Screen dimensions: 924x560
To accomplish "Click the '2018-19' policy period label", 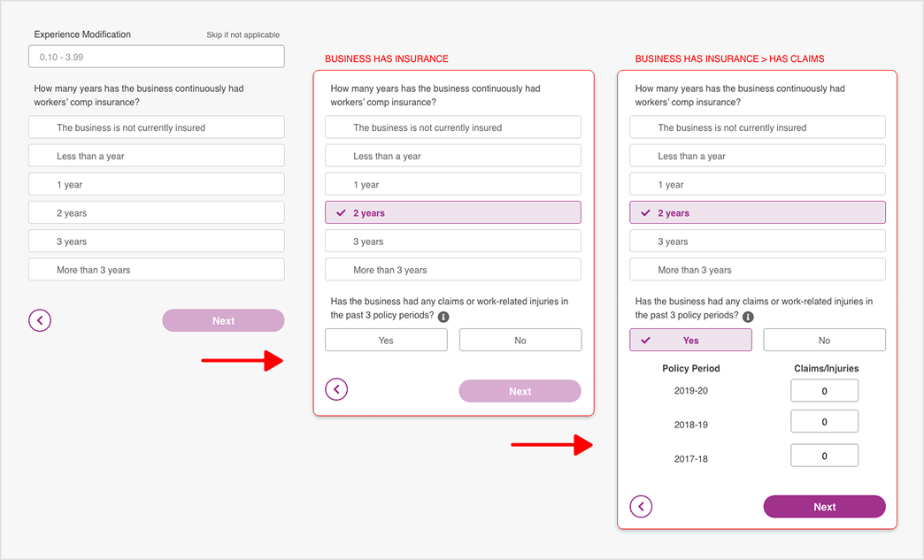I will [x=690, y=425].
